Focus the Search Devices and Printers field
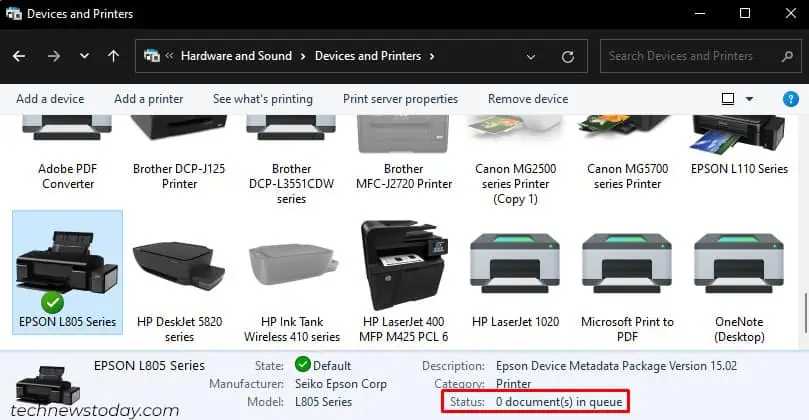This screenshot has height=420, width=809. click(701, 56)
